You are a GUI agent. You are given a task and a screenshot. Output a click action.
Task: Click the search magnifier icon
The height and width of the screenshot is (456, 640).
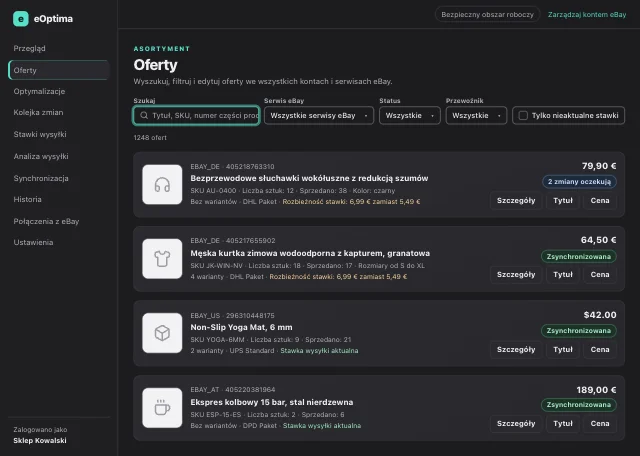click(144, 116)
